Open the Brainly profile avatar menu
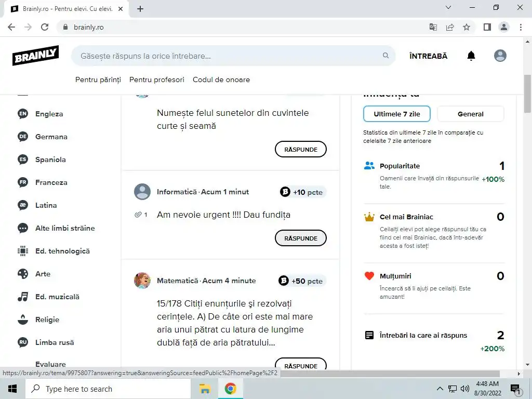The image size is (532, 399). pyautogui.click(x=500, y=56)
